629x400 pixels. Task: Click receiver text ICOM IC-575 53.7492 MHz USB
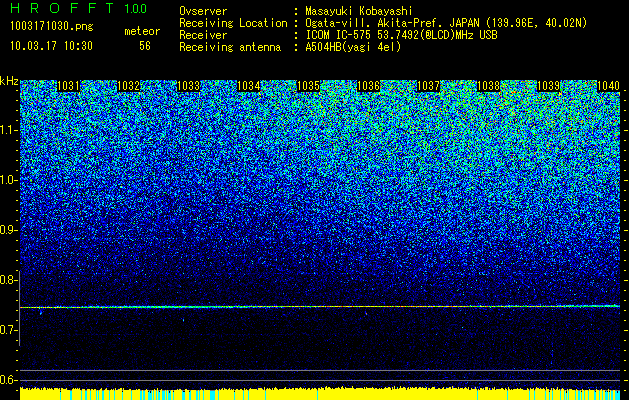pyautogui.click(x=401, y=35)
